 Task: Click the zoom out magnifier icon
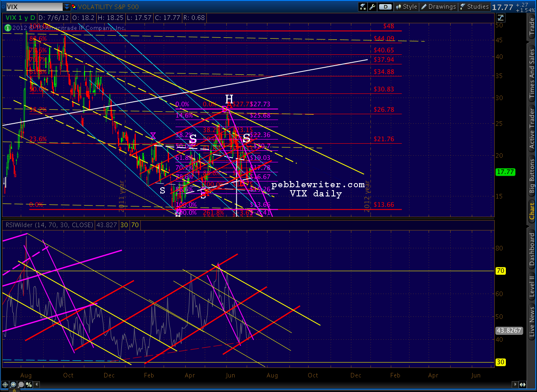click(x=20, y=385)
